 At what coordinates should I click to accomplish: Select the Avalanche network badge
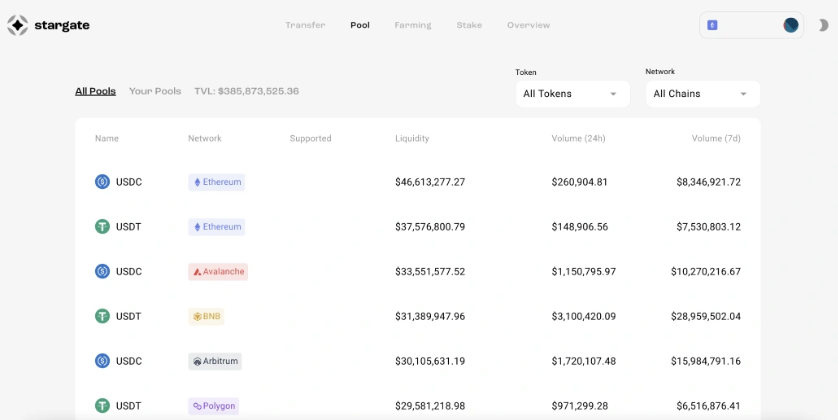(218, 272)
